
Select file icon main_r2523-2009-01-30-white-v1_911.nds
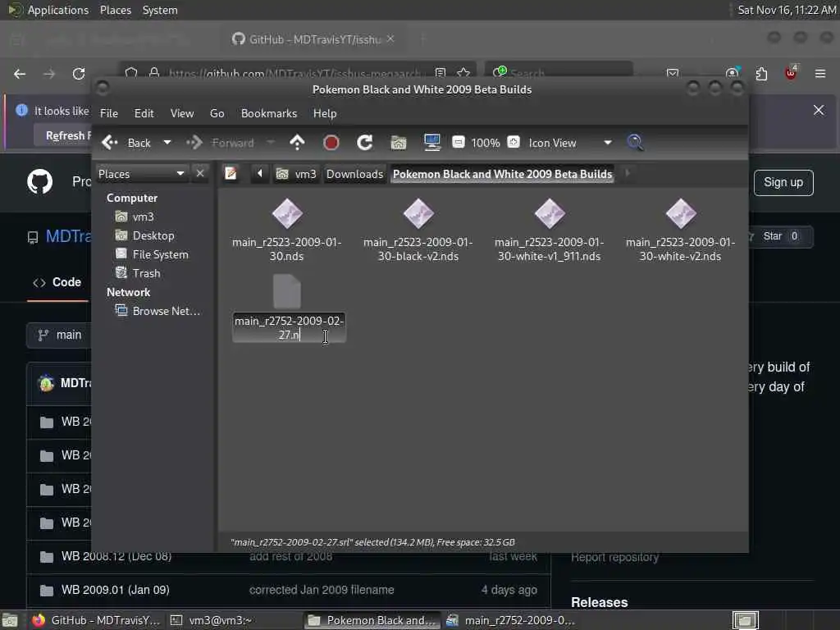pos(550,214)
